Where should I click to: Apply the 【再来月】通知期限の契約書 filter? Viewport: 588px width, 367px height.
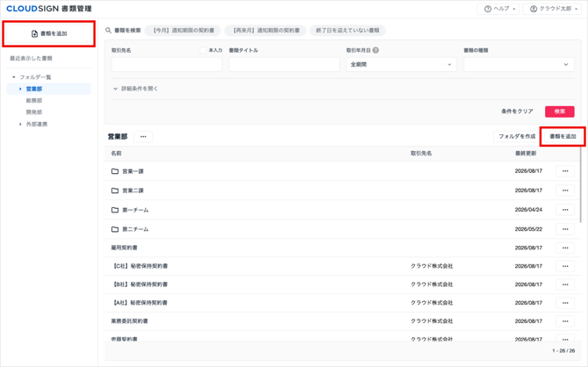[265, 31]
